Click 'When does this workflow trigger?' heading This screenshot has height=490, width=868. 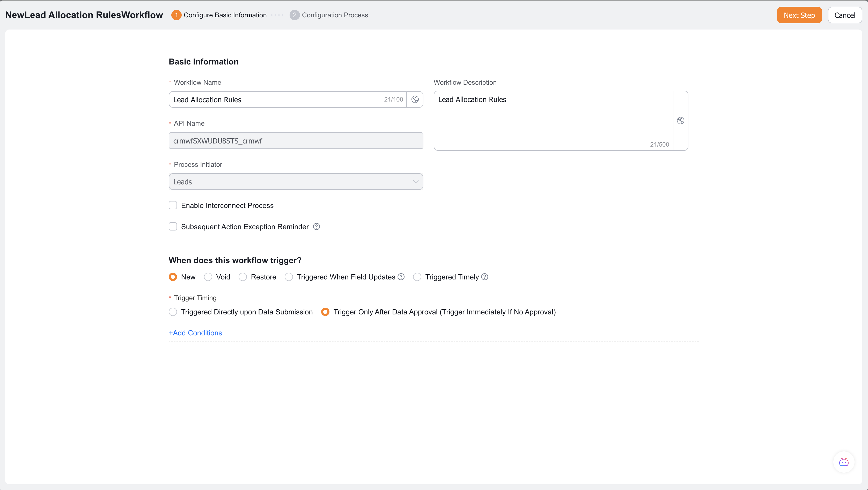pyautogui.click(x=235, y=260)
